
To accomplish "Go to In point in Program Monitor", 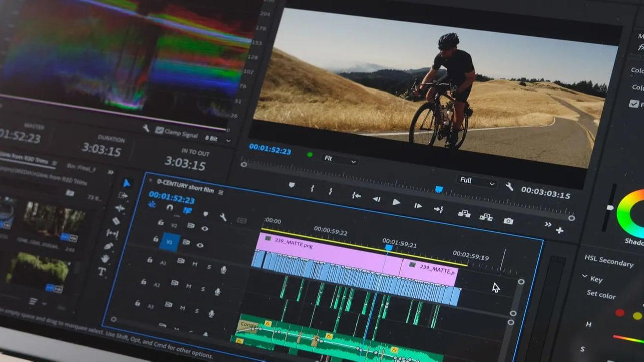I will [356, 195].
